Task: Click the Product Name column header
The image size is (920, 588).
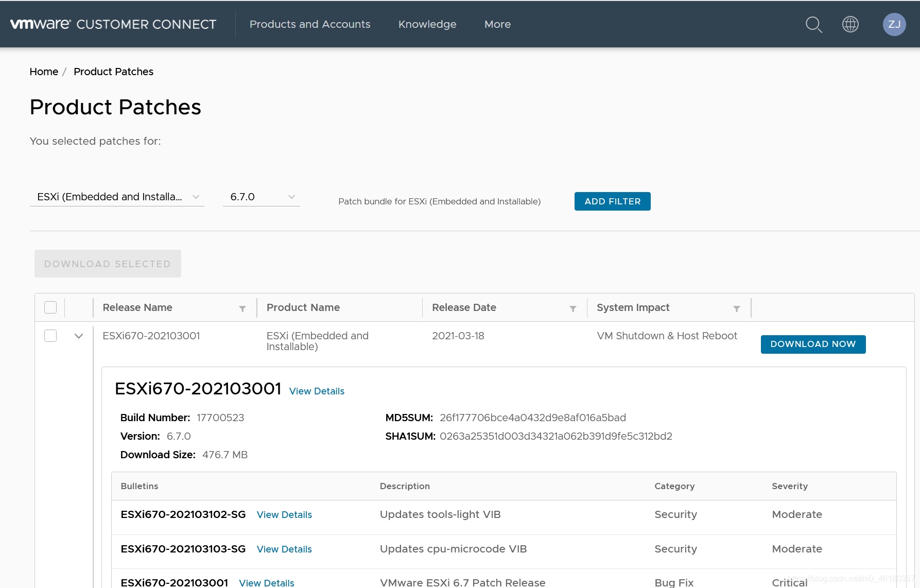Action: pyautogui.click(x=303, y=307)
